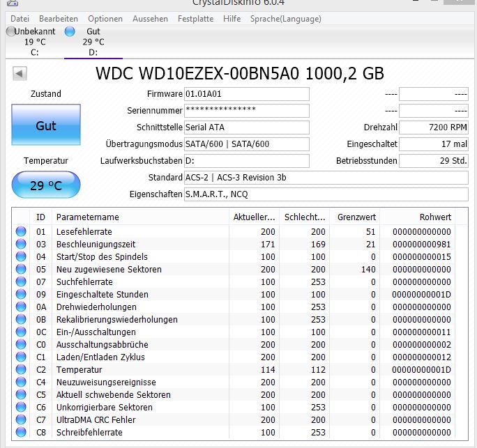Click status icon of UltraDMA CRC Fehler row
The height and width of the screenshot is (448, 477).
tap(21, 419)
